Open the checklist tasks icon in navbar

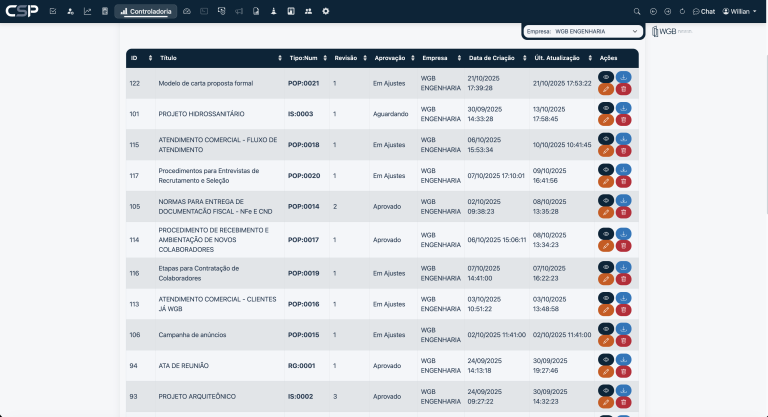53,11
